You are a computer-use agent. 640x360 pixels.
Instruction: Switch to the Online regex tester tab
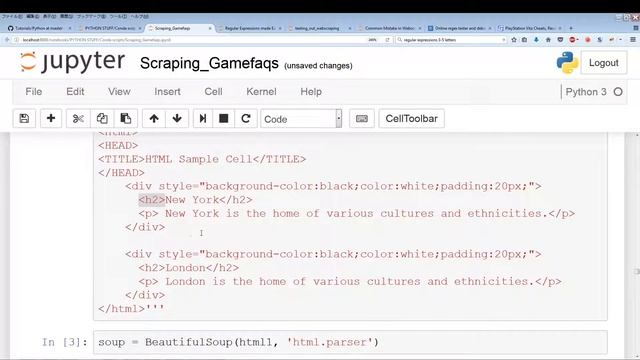point(459,28)
